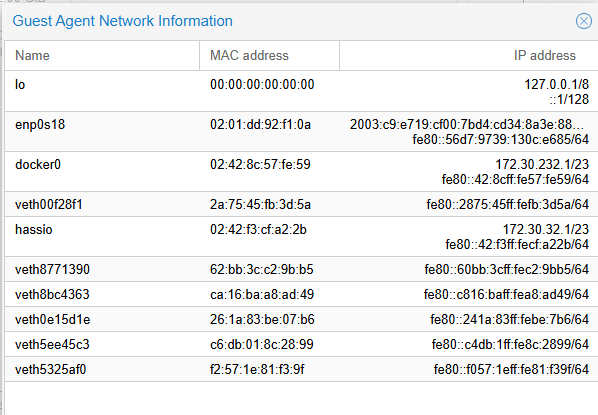Select the lo interface row
The height and width of the screenshot is (415, 598).
[x=301, y=91]
